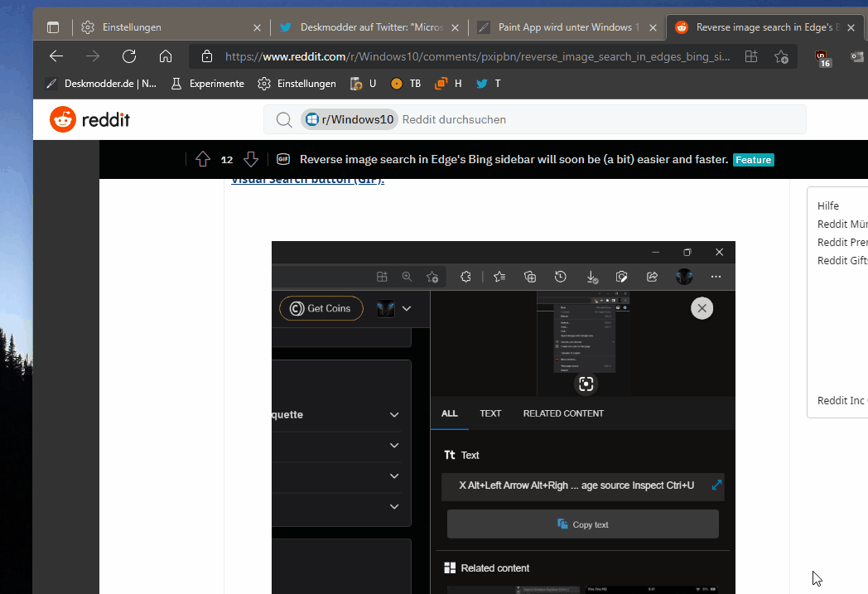Go back with the browser back arrow

tap(56, 56)
